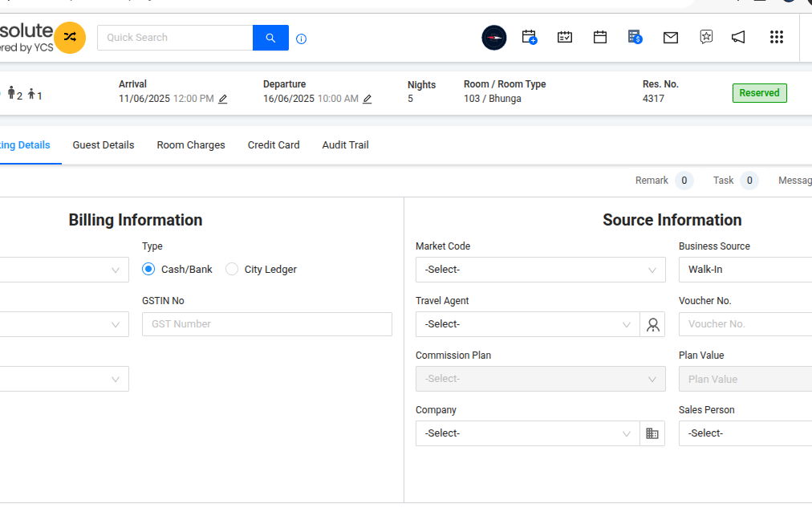Click the green Reserved status badge
Viewport: 812px width, 508px height.
coord(759,93)
